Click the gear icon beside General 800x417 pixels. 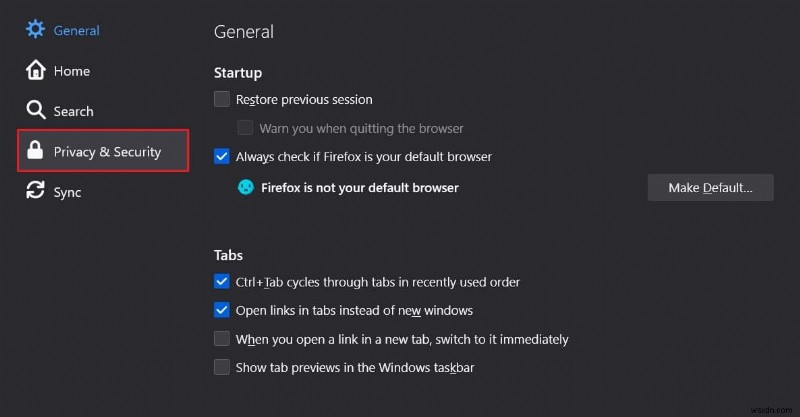[36, 29]
